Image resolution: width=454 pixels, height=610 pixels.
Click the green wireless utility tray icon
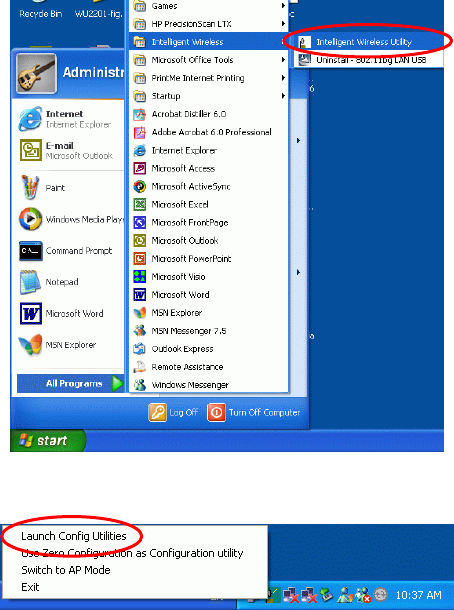click(274, 595)
